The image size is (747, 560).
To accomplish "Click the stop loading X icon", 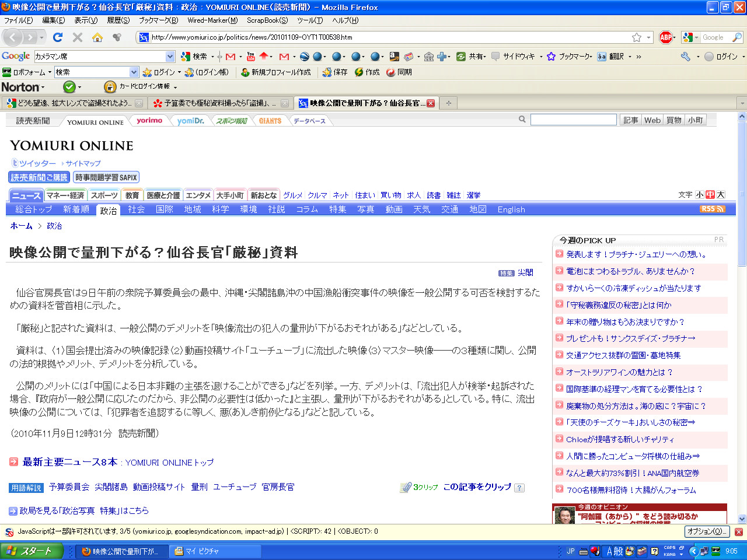I will (x=78, y=37).
